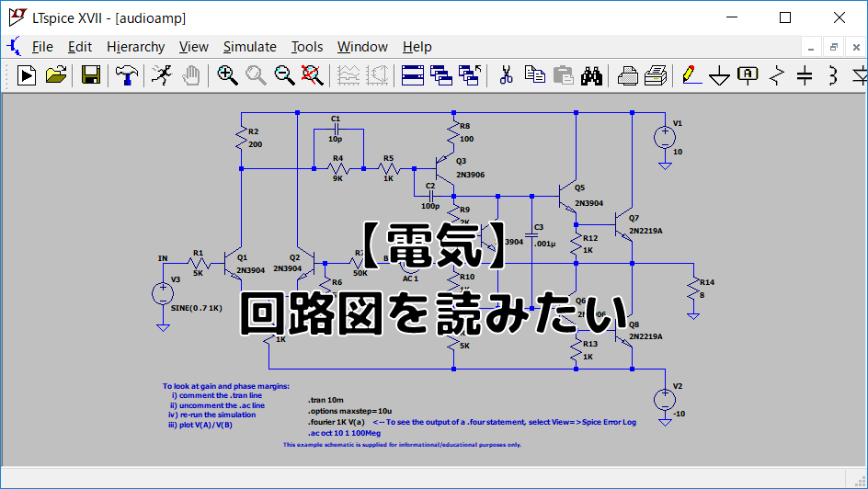Click the V3 SINE source symbol
This screenshot has width=868, height=489.
tap(163, 293)
